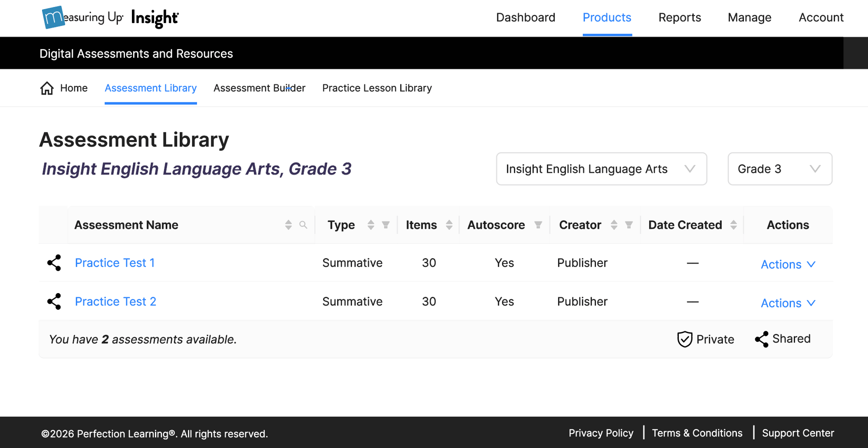Click the Digital Assessments and Resources banner title
Viewport: 868px width, 448px height.
pyautogui.click(x=136, y=53)
